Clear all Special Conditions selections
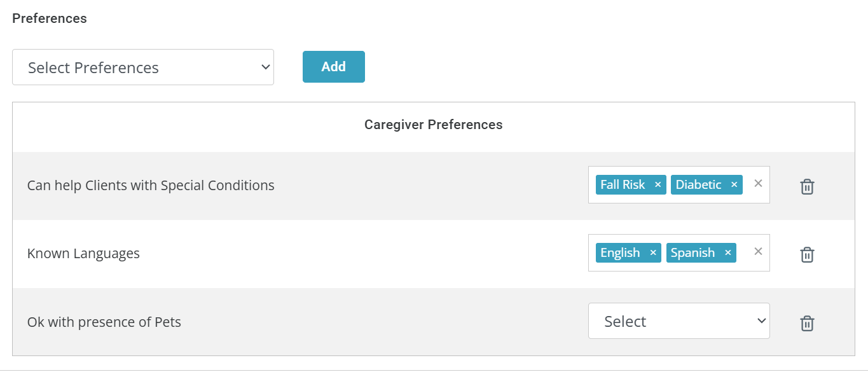Viewport: 868px width, 372px height. [758, 183]
